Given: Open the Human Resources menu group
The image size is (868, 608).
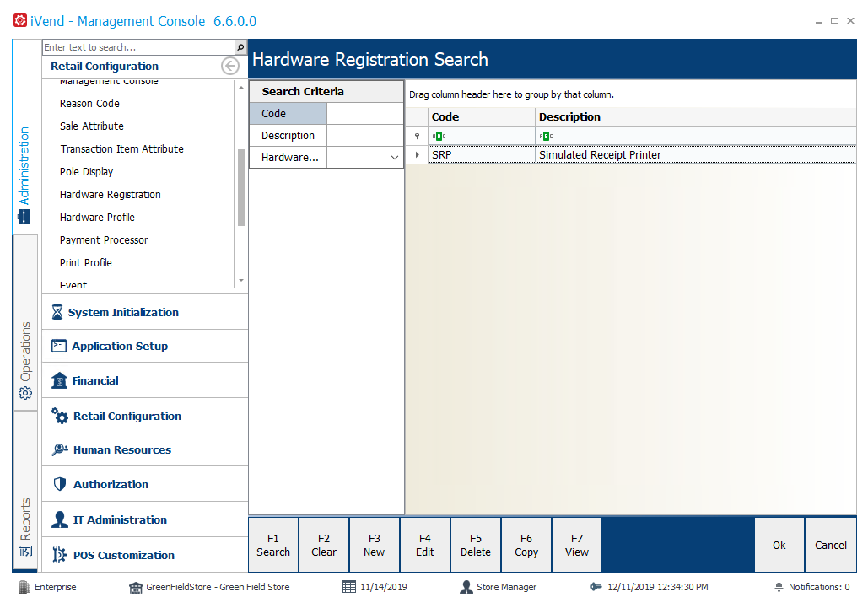Looking at the screenshot, I should pyautogui.click(x=145, y=449).
